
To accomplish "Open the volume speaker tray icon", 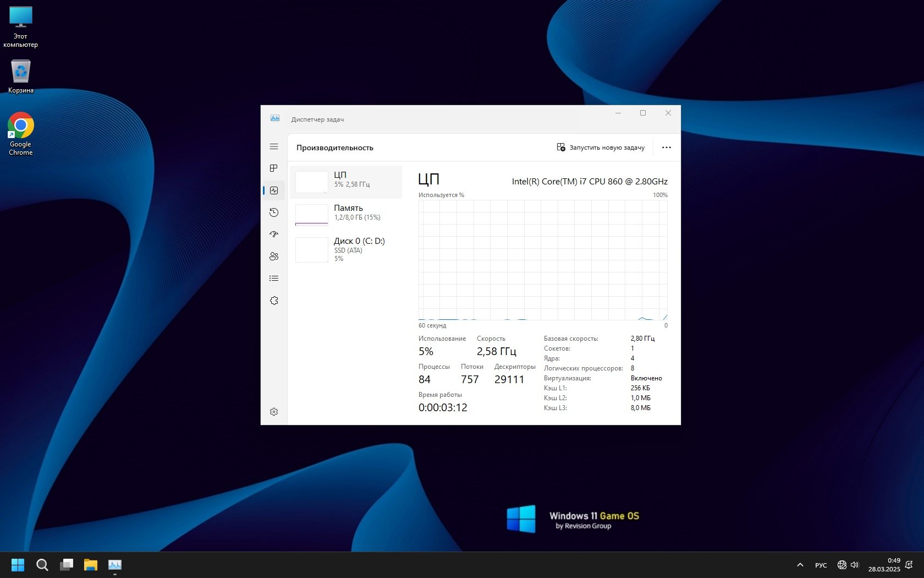I will coord(855,565).
